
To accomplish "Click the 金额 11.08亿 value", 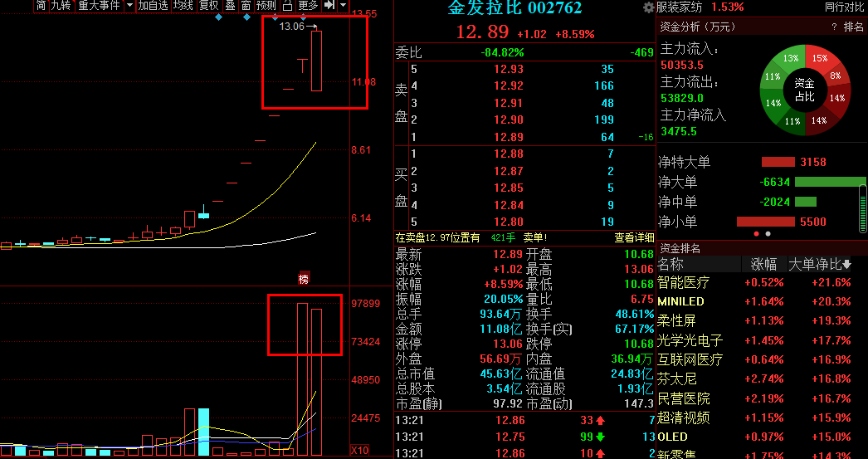I will pyautogui.click(x=501, y=329).
